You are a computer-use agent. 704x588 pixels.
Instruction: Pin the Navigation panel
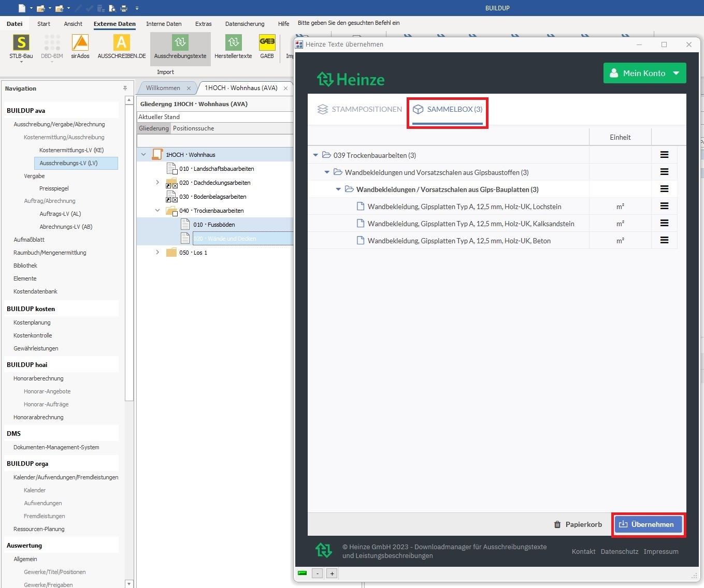(125, 89)
